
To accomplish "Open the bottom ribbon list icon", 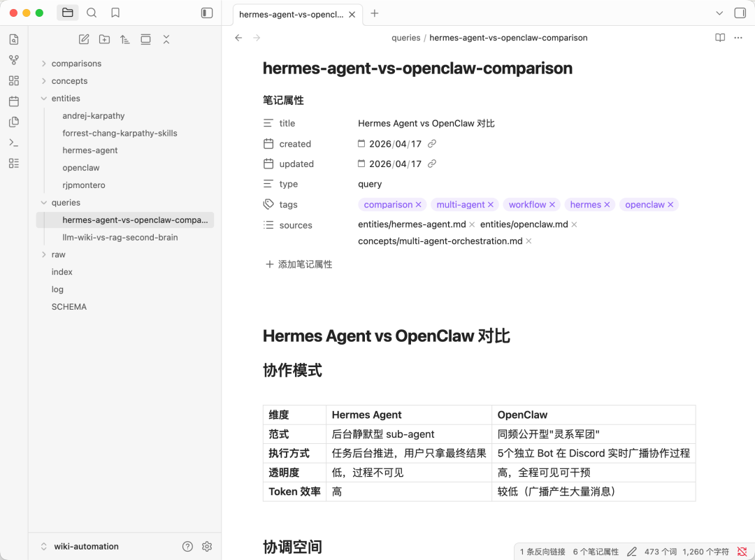I will [x=14, y=163].
